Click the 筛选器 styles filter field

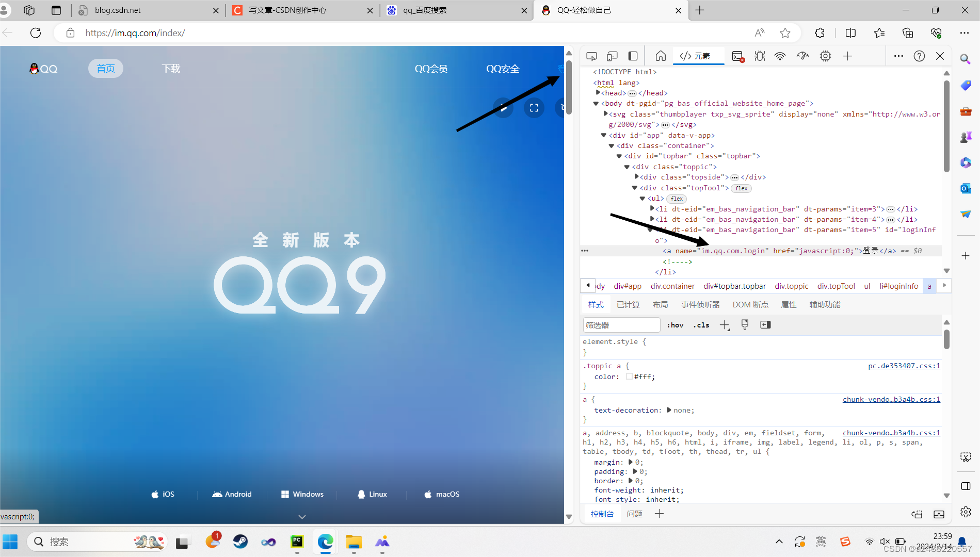(x=621, y=325)
